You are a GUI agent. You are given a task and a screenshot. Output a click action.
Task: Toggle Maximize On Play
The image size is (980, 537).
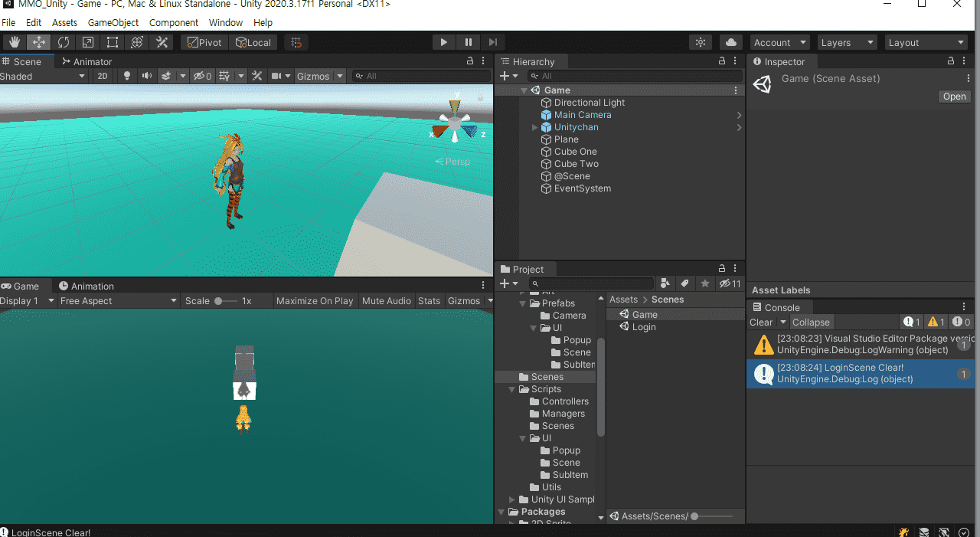coord(315,301)
